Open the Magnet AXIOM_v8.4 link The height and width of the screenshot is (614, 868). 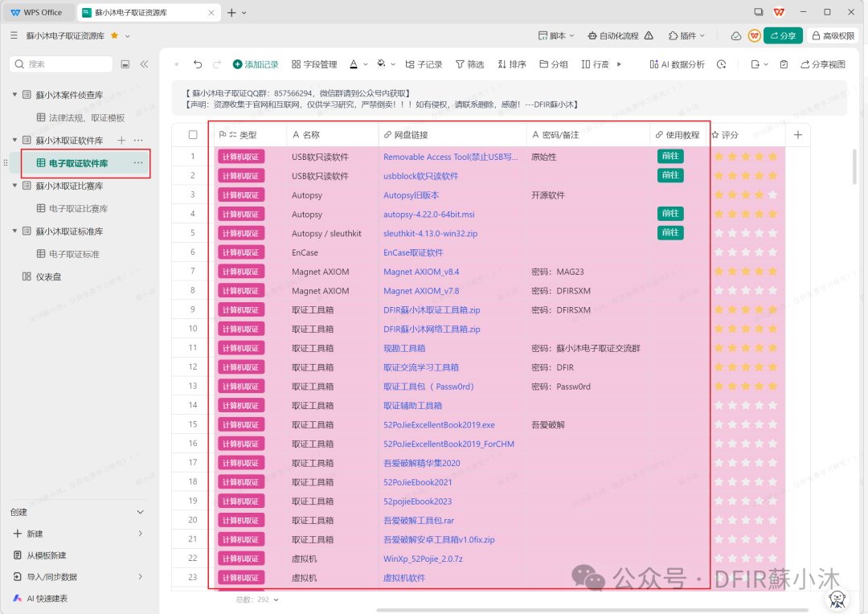point(421,272)
